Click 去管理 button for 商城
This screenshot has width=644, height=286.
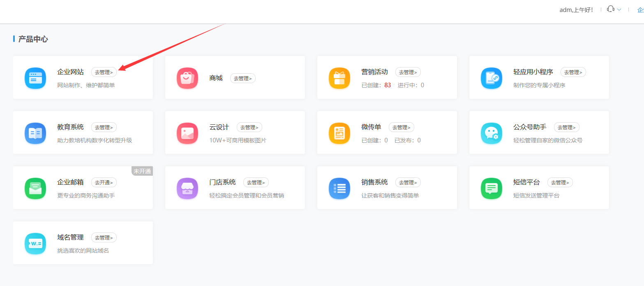(243, 78)
